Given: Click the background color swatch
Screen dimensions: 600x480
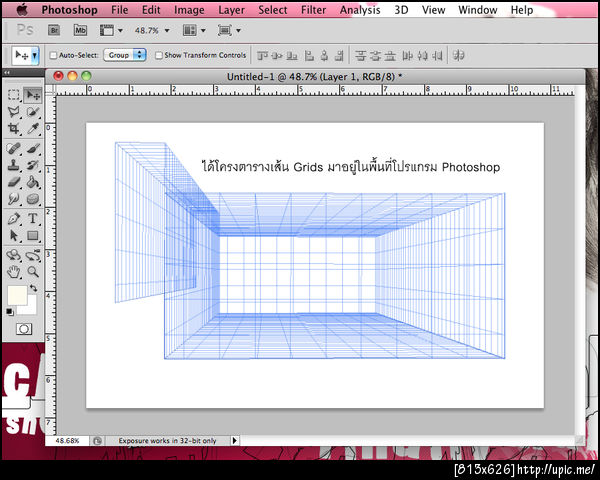Looking at the screenshot, I should pos(31,309).
